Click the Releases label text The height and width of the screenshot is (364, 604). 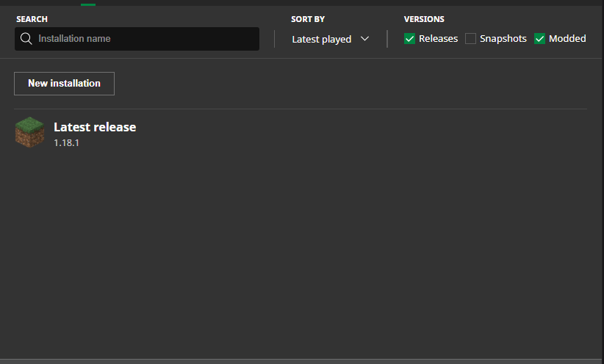pyautogui.click(x=439, y=38)
